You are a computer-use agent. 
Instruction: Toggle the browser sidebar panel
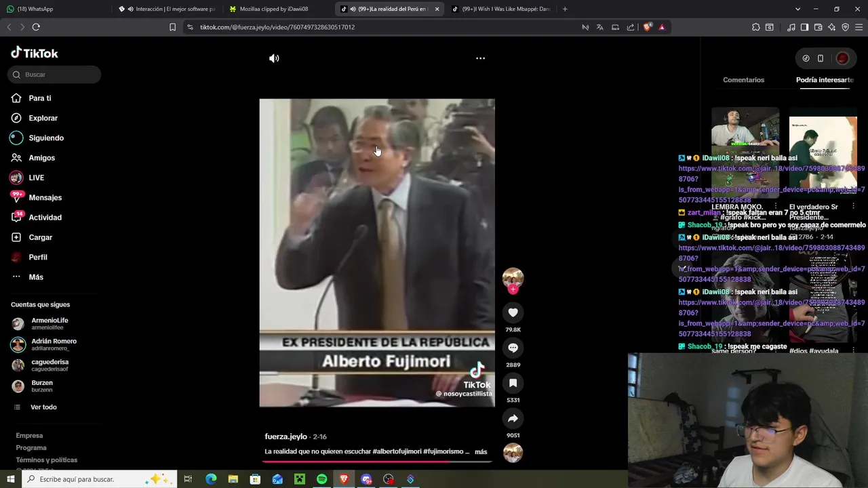click(804, 27)
